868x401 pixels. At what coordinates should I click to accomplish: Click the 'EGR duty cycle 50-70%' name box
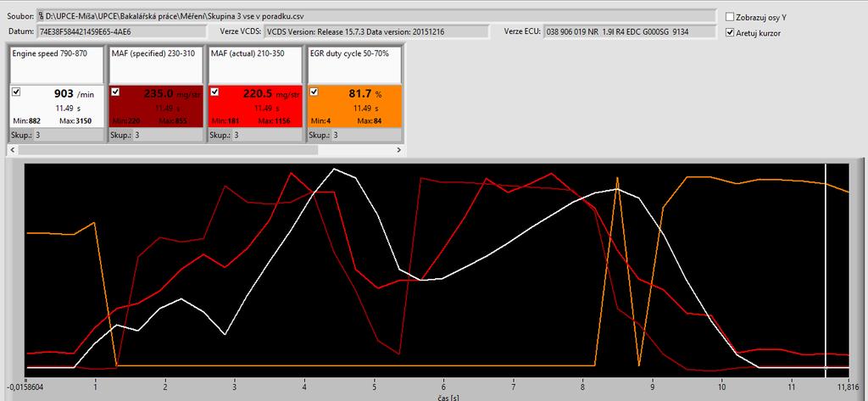click(x=354, y=64)
